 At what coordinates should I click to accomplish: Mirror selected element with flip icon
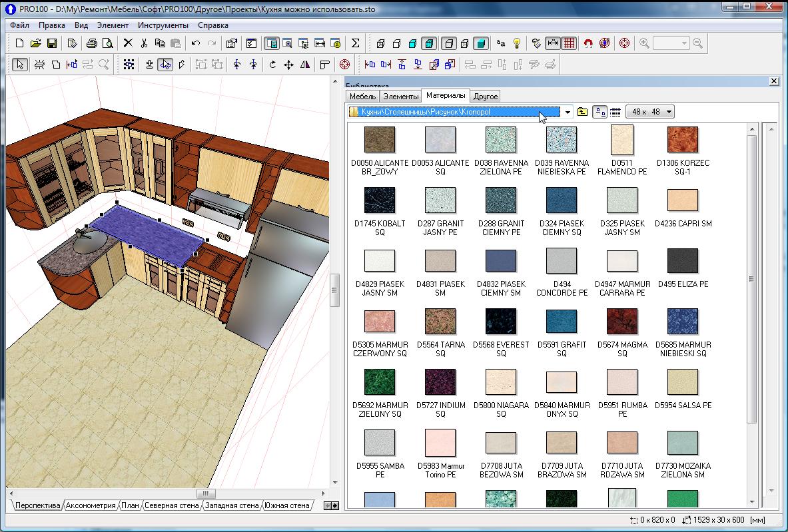304,65
